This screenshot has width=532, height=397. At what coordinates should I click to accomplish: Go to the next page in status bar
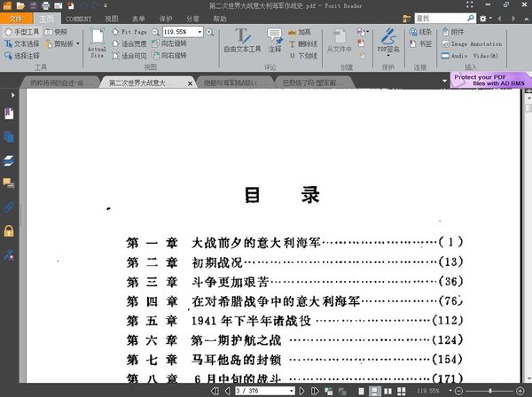(301, 391)
